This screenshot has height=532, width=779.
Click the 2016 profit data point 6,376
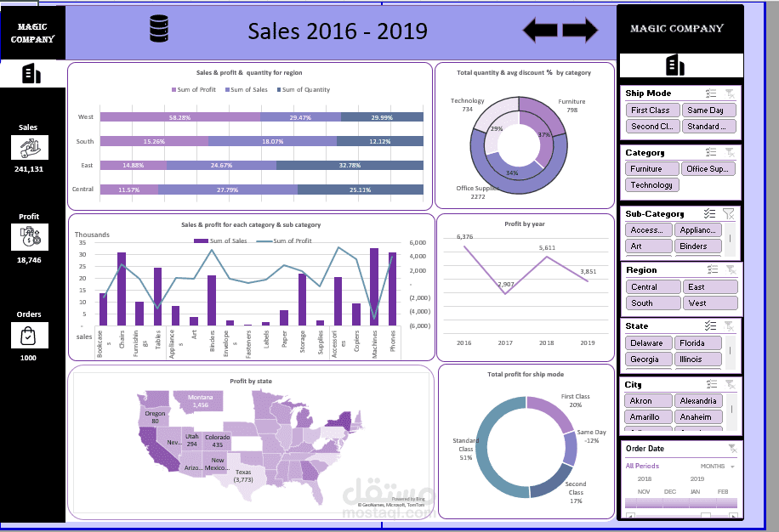465,246
